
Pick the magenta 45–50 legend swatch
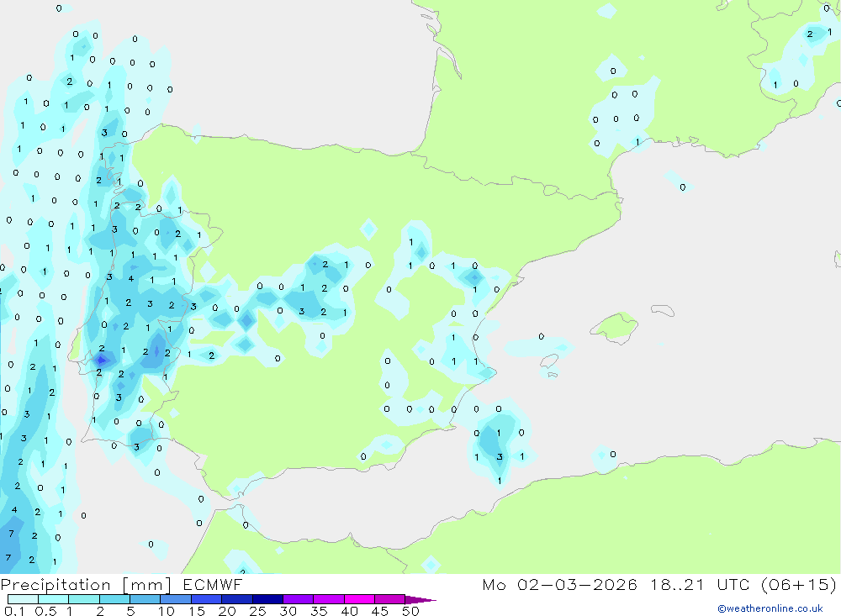click(389, 600)
